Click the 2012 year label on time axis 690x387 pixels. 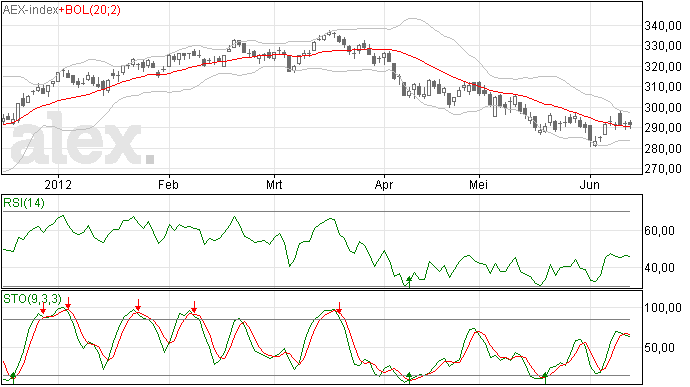[x=58, y=184]
